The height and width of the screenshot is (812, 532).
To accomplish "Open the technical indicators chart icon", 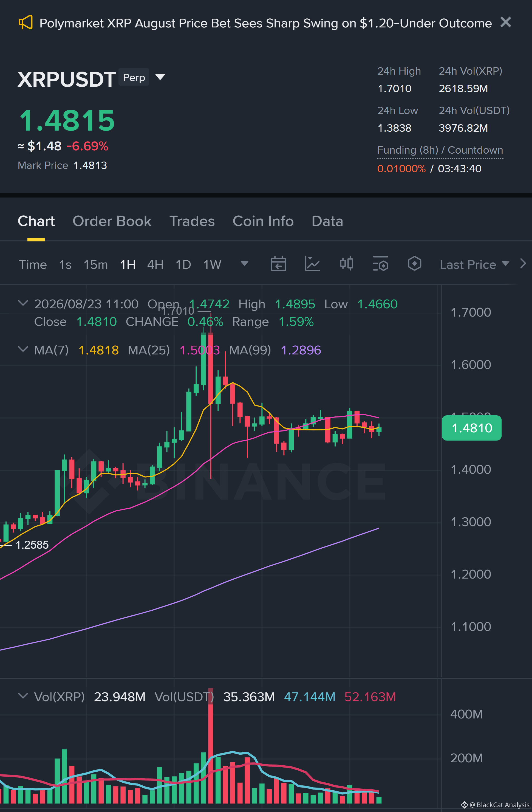I will coord(312,264).
